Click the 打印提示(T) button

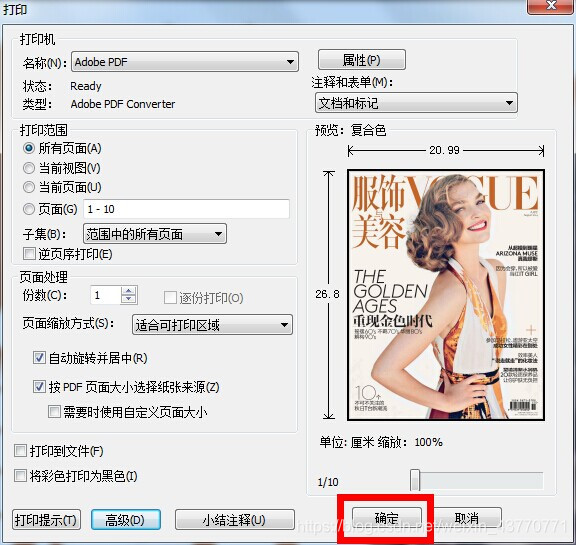[x=46, y=520]
